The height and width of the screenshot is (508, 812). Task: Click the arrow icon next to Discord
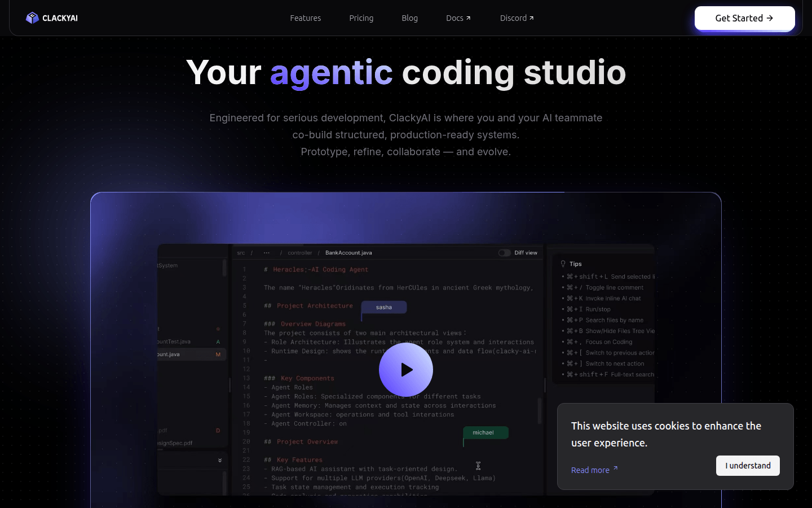point(531,18)
